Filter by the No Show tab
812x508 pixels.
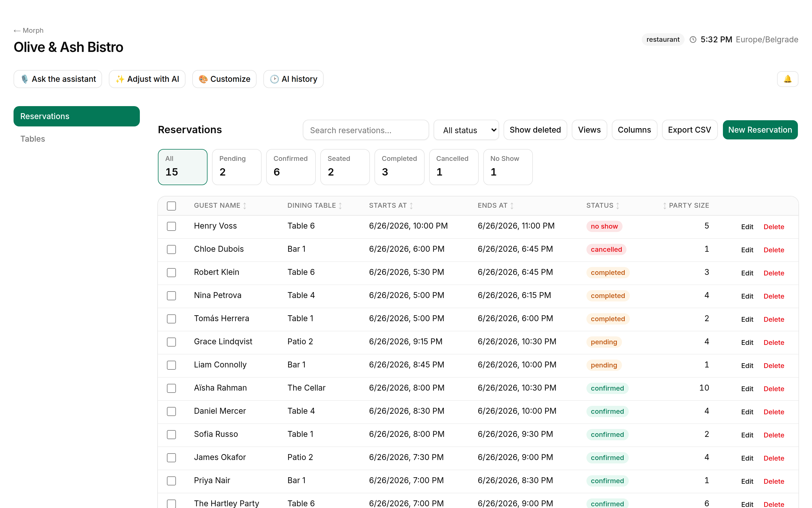(508, 167)
